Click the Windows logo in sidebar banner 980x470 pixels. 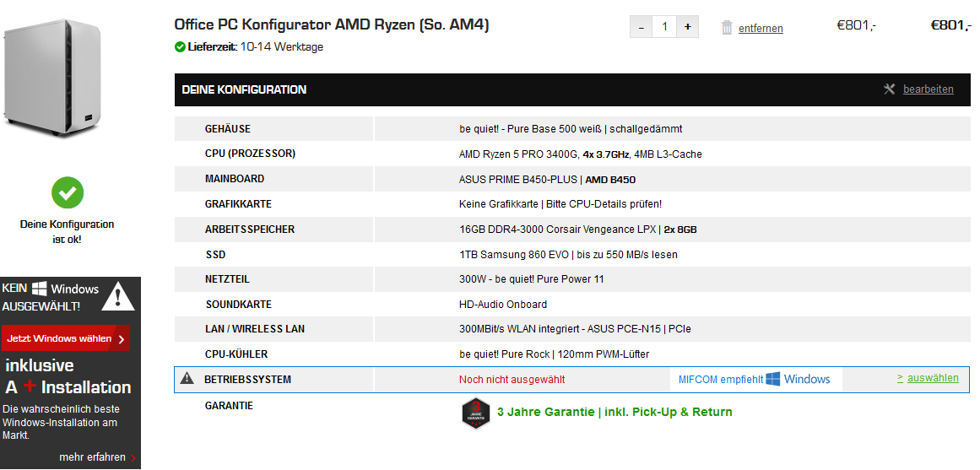[40, 288]
